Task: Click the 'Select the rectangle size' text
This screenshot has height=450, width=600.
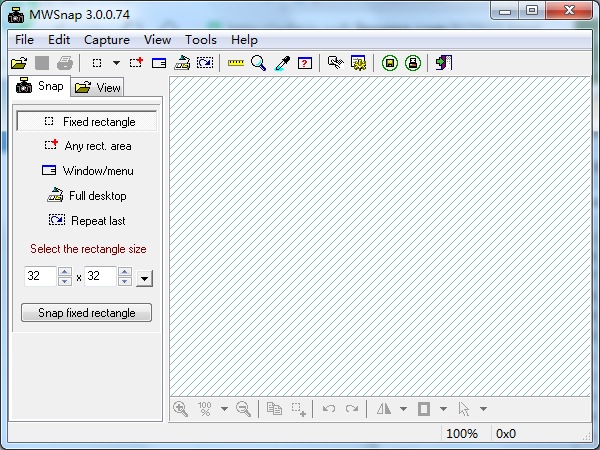Action: point(88,249)
